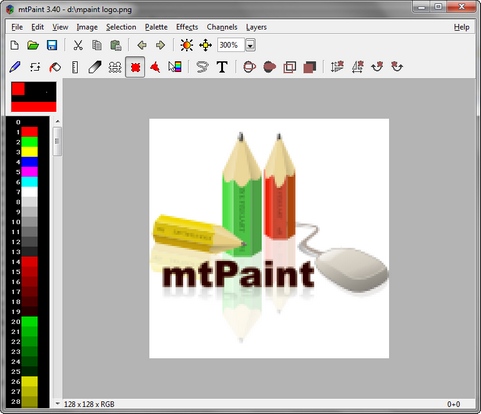Save the image with the floppy icon
The width and height of the screenshot is (481, 414).
coord(52,45)
